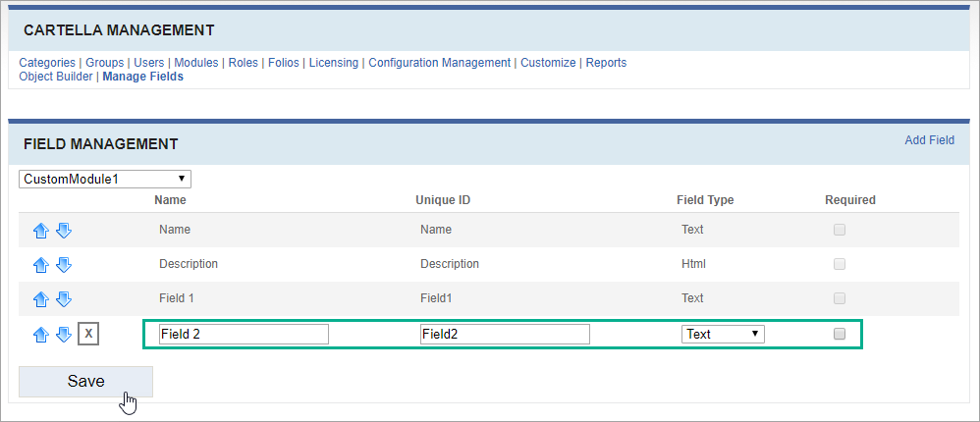Viewport: 980px width, 422px height.
Task: Open the Categories link
Action: 47,63
